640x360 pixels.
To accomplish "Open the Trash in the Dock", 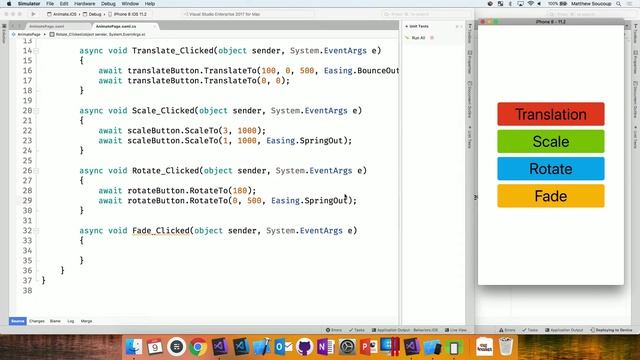I will point(506,347).
